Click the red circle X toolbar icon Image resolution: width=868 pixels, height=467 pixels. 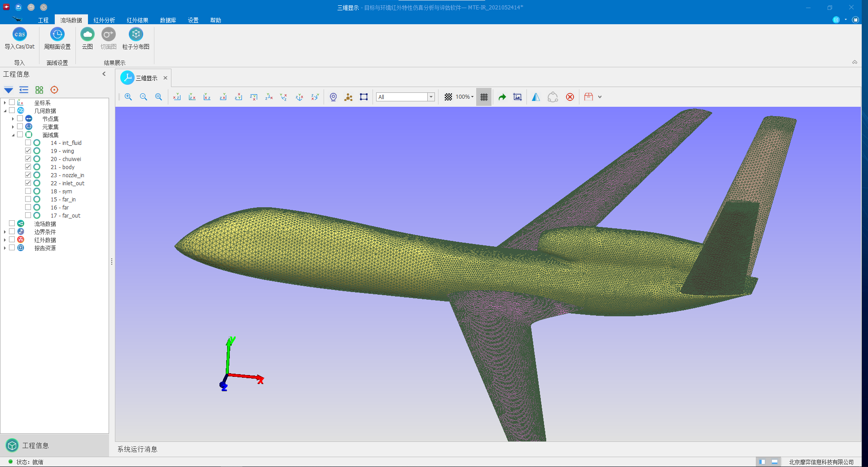click(570, 97)
